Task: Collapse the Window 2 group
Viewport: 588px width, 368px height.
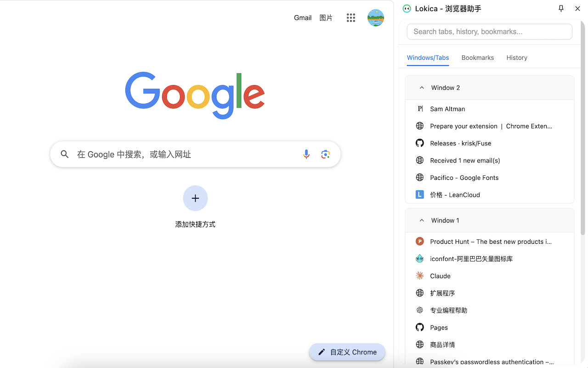Action: [x=422, y=87]
